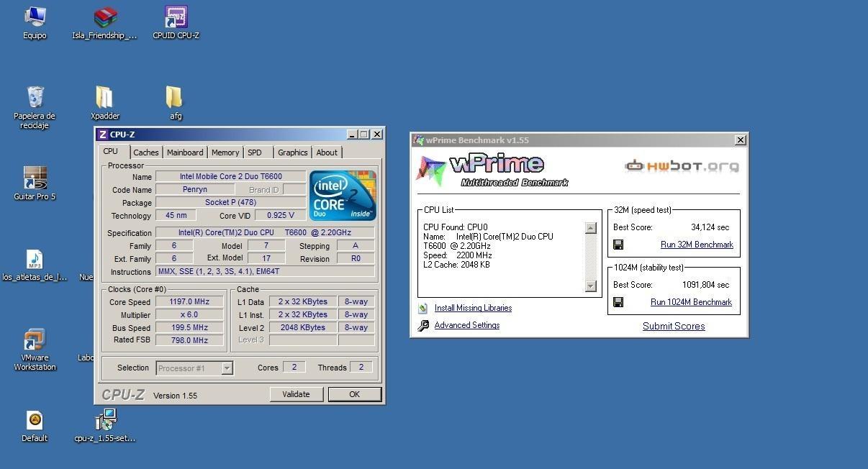Viewport: 868px width, 469px height.
Task: Select the CPUID CPU-Z desktop shortcut
Action: point(176,22)
